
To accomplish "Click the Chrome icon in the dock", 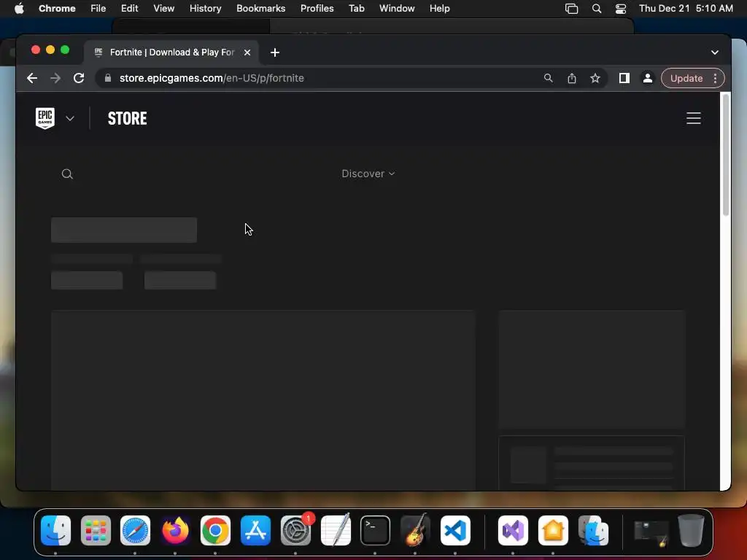I will point(215,531).
